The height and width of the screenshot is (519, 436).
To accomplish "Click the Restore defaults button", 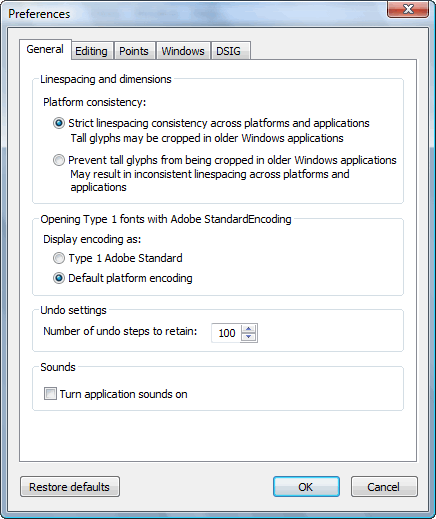I will (70, 487).
